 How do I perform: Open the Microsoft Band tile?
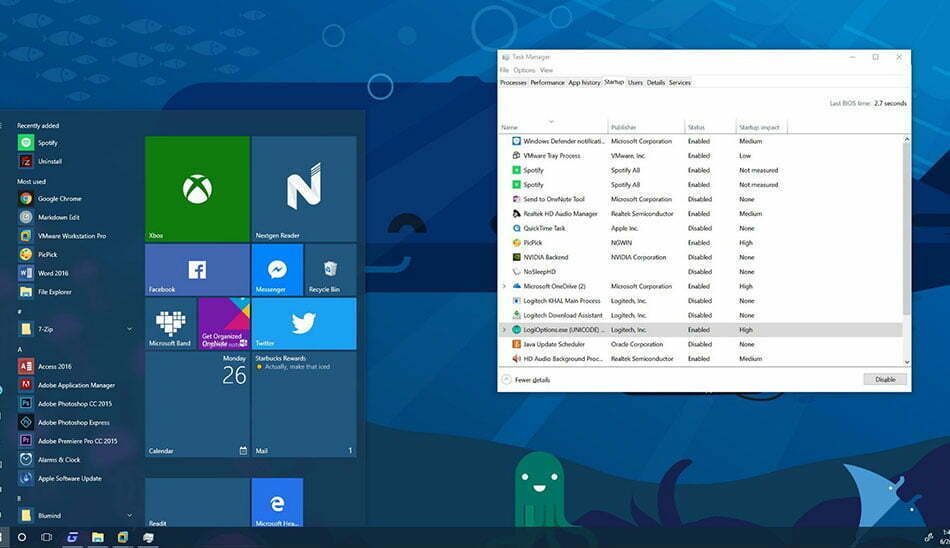(171, 323)
